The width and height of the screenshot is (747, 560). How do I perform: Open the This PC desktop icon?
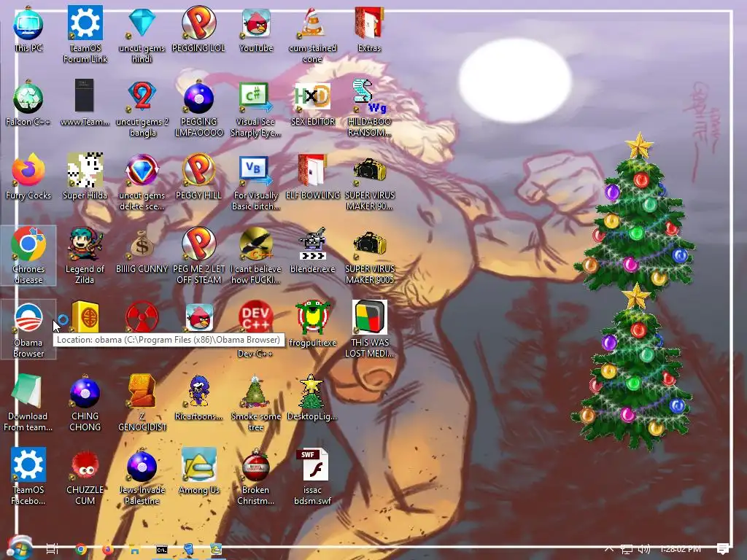point(28,29)
